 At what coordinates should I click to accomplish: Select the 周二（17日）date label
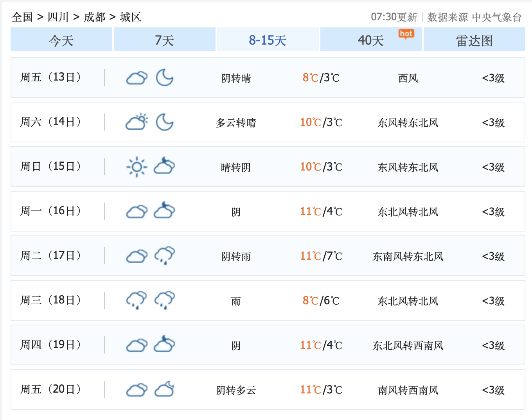tap(51, 256)
